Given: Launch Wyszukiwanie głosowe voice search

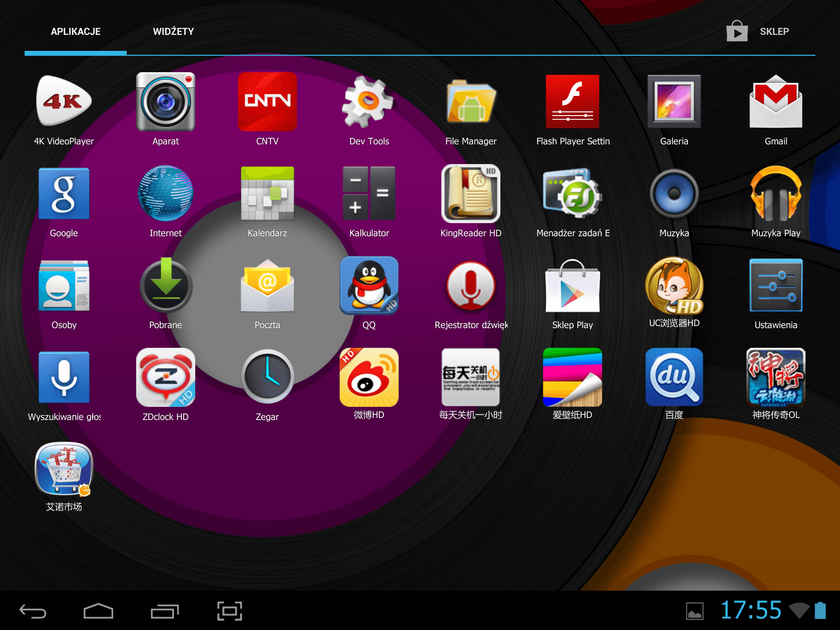Looking at the screenshot, I should click(64, 377).
